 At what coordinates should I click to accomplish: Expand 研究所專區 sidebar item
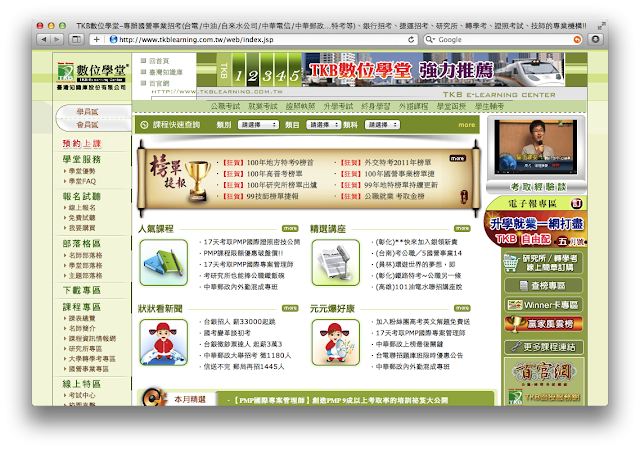[x=83, y=349]
